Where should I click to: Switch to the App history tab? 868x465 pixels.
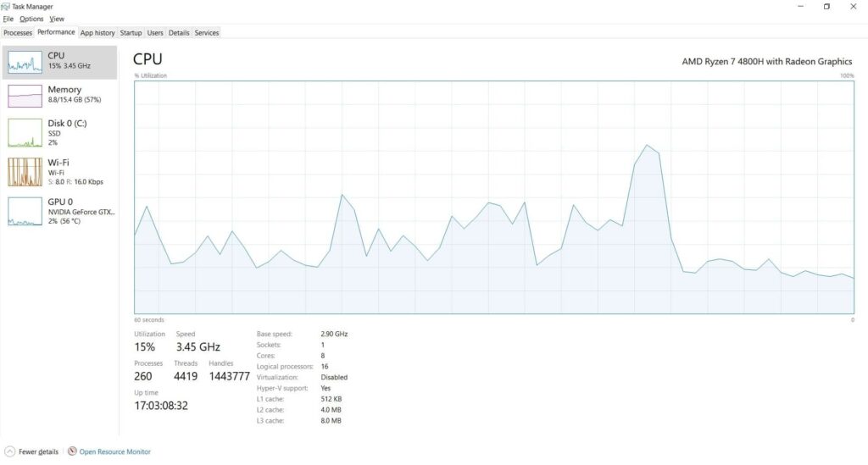(x=97, y=33)
